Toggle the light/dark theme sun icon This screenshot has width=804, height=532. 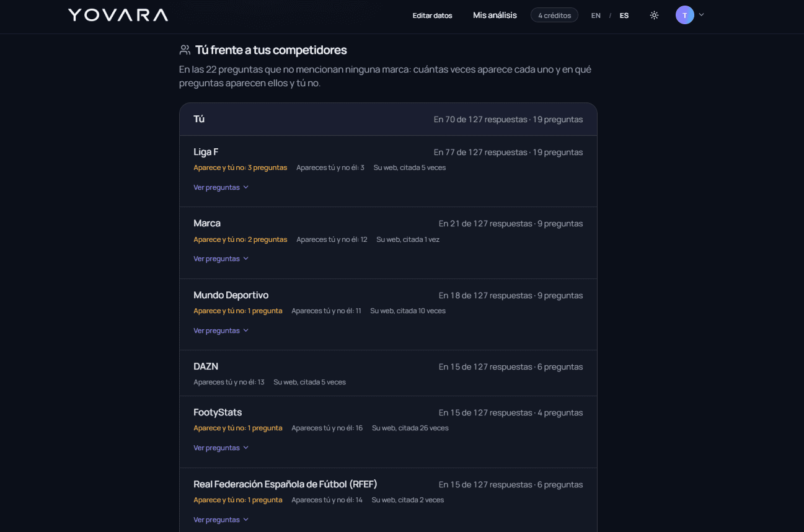[x=654, y=15]
